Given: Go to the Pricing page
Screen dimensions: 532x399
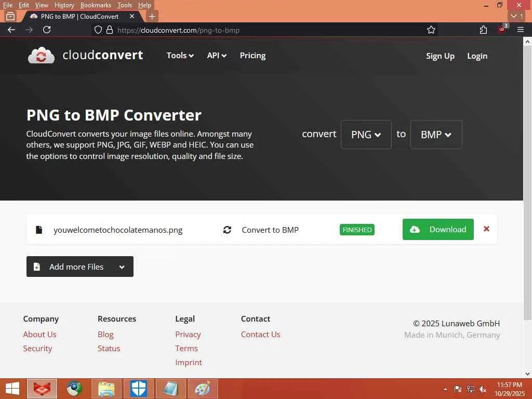Looking at the screenshot, I should [253, 56].
